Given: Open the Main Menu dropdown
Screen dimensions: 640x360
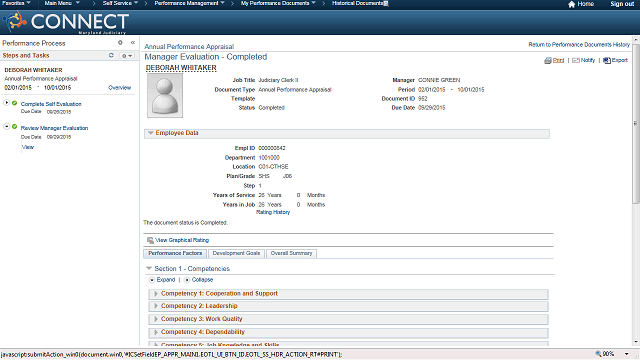Looking at the screenshot, I should tap(62, 3).
